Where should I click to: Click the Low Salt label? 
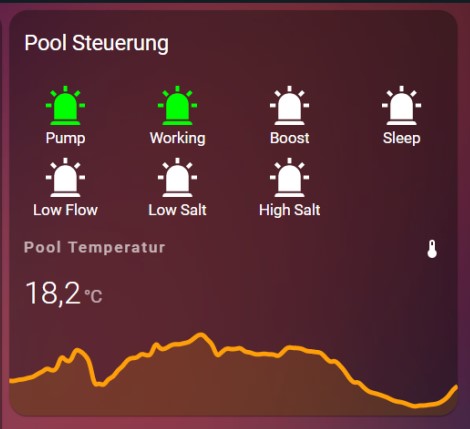(x=177, y=210)
